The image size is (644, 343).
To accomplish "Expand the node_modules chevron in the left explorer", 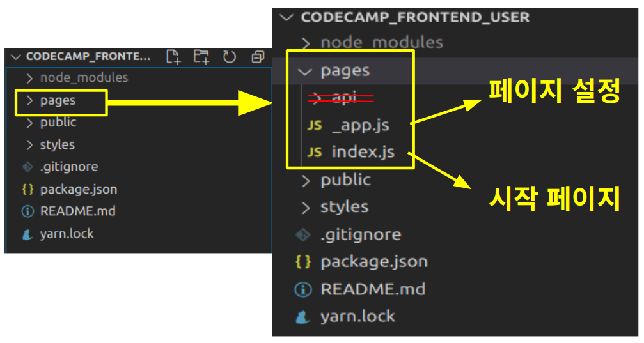I will pyautogui.click(x=29, y=78).
